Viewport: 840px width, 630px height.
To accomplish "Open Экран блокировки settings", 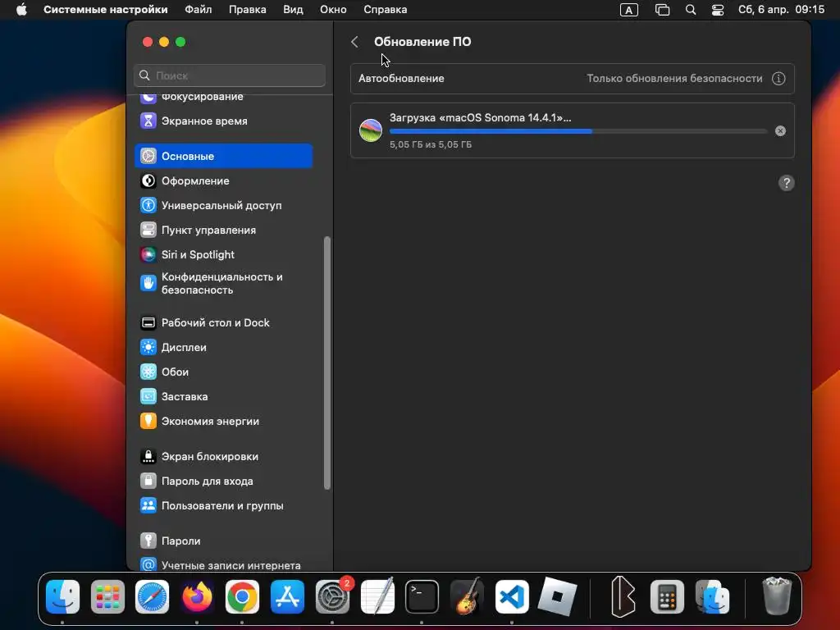I will point(223,456).
